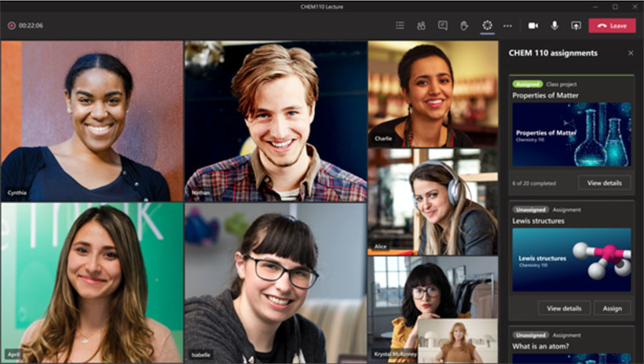Viewport: 644px width, 364px height.
Task: Open more actions ellipsis menu
Action: tap(507, 25)
